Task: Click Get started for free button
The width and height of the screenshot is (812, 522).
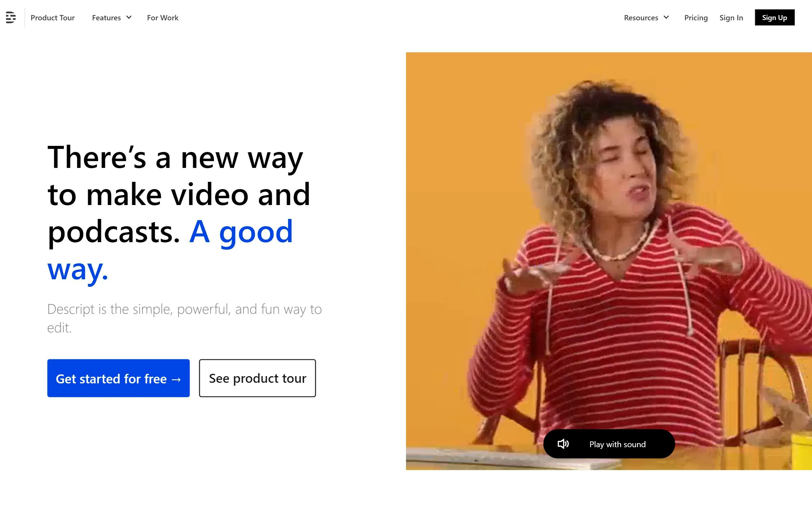Action: (118, 378)
